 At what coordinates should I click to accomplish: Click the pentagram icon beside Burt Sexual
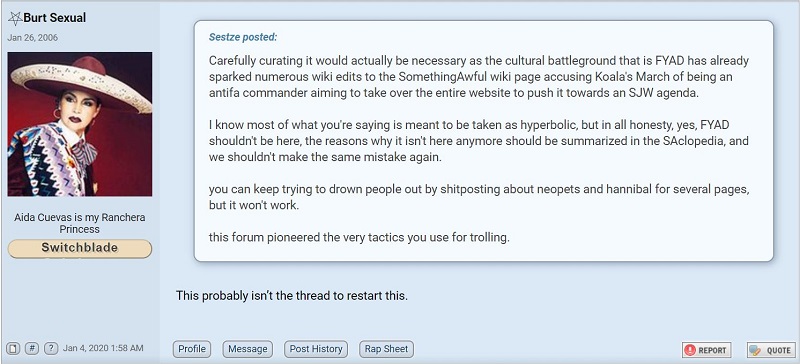(x=15, y=18)
